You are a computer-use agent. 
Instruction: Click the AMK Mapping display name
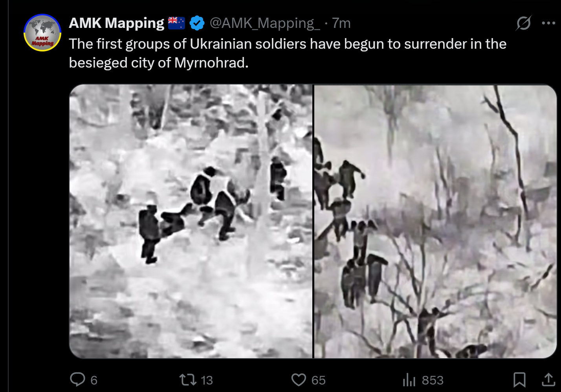tap(116, 23)
